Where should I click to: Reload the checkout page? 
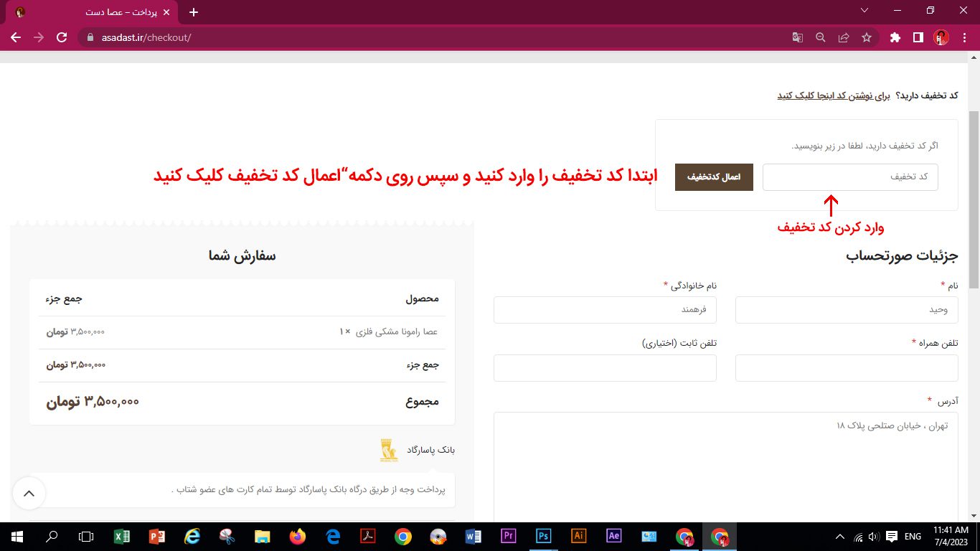[x=62, y=37]
